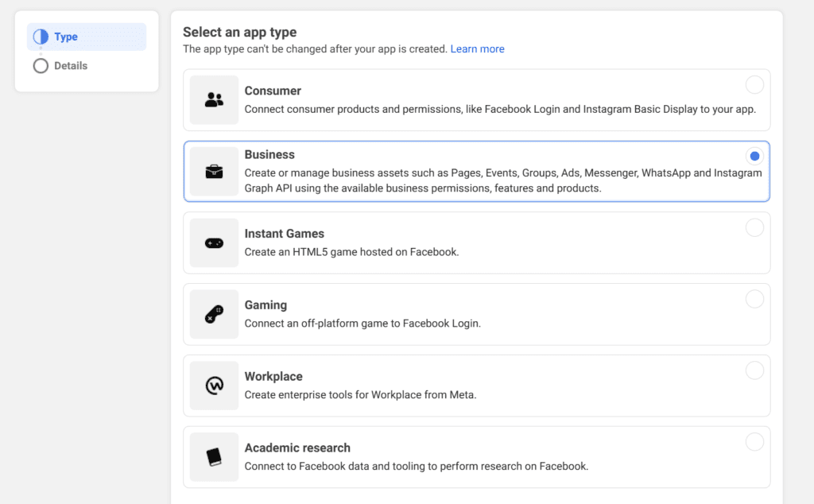
Task: Click 'Connect to Facebook data and tooling' description
Action: [x=417, y=466]
